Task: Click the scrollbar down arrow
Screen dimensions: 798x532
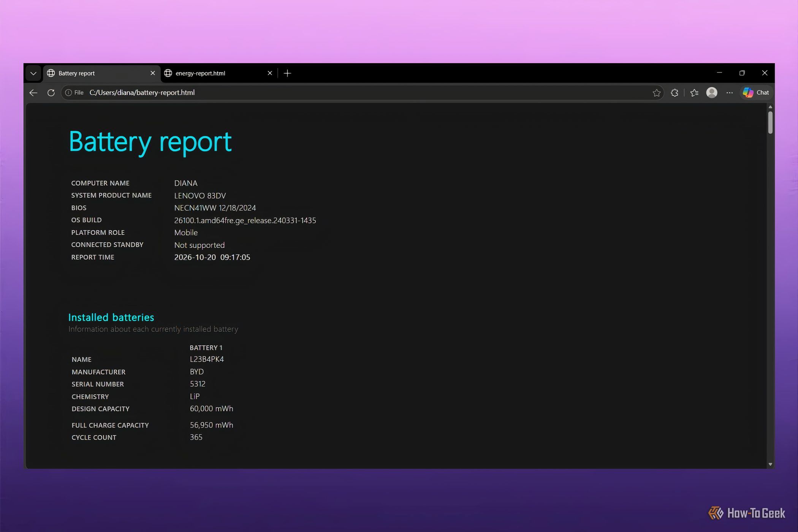Action: (770, 464)
